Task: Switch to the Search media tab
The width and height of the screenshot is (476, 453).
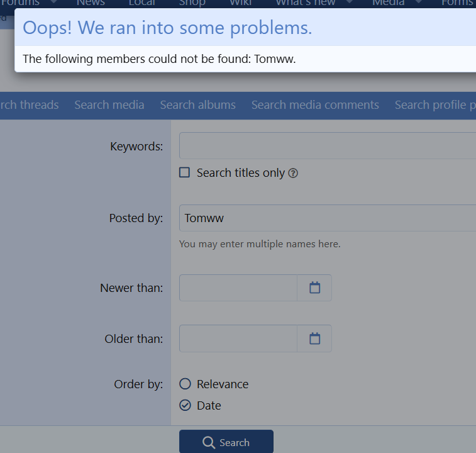Action: (109, 105)
